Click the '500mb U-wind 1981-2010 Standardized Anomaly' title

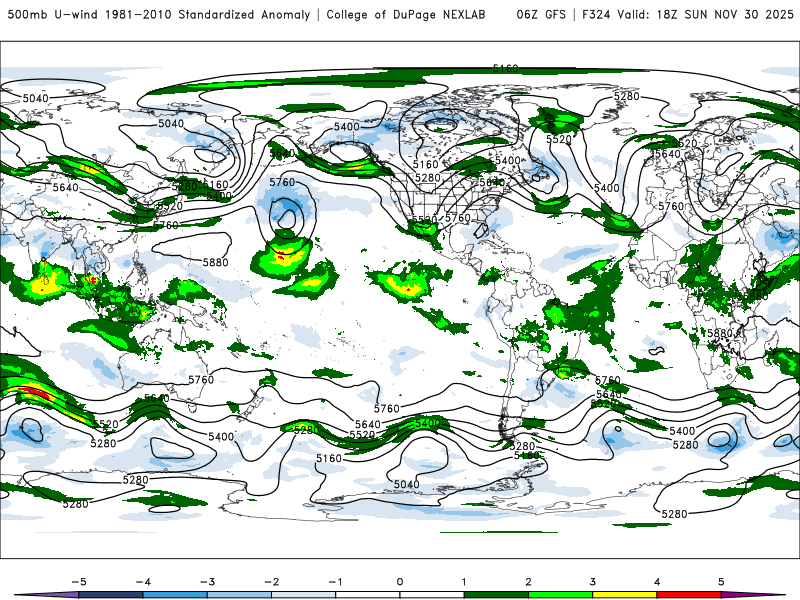click(159, 15)
